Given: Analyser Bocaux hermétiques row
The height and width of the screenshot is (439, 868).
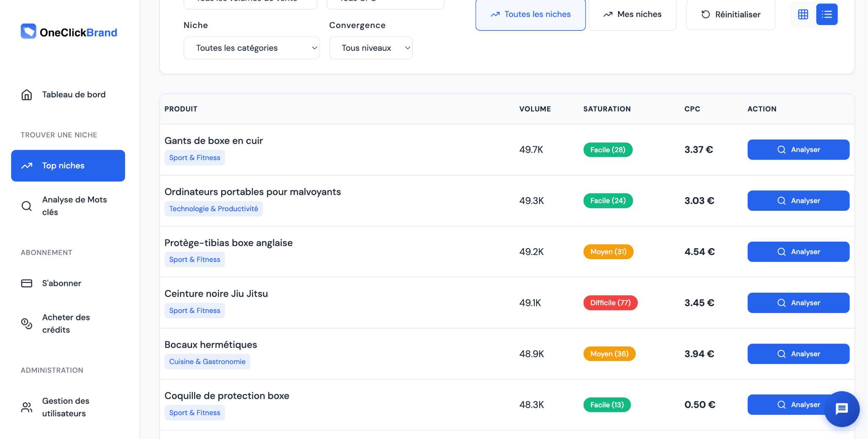Looking at the screenshot, I should point(798,354).
